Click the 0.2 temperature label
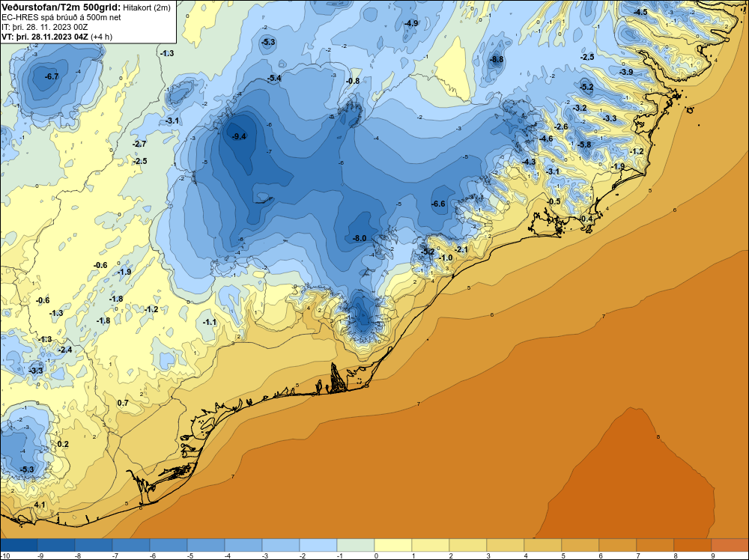This screenshot has width=749, height=560. click(63, 445)
